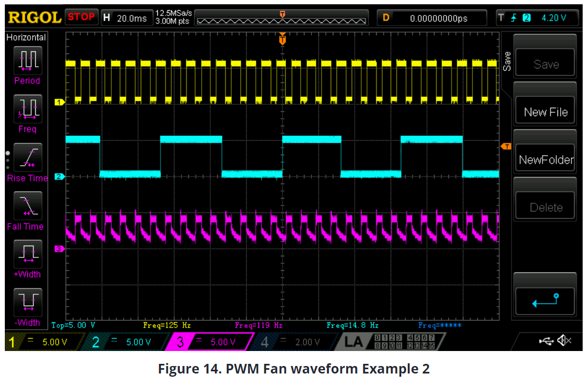588x389 pixels.
Task: Click the Freq=125 Hz measurement
Action: pos(167,325)
